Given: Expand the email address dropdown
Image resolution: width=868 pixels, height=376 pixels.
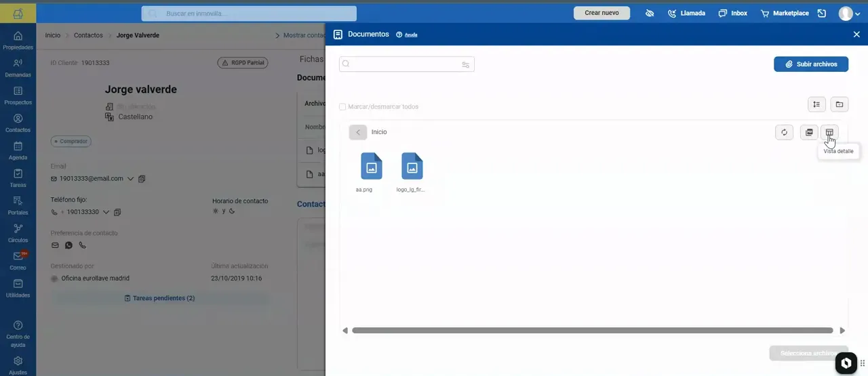Looking at the screenshot, I should coord(130,179).
